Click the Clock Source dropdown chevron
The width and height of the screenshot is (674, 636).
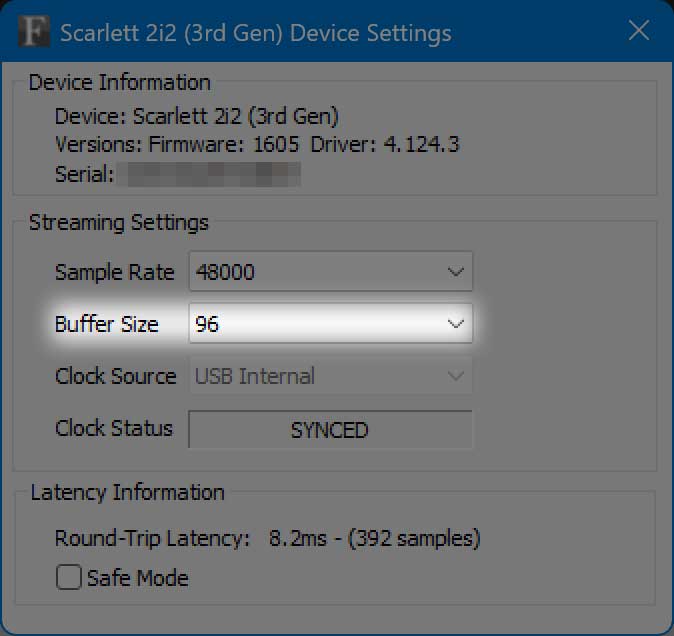(455, 376)
